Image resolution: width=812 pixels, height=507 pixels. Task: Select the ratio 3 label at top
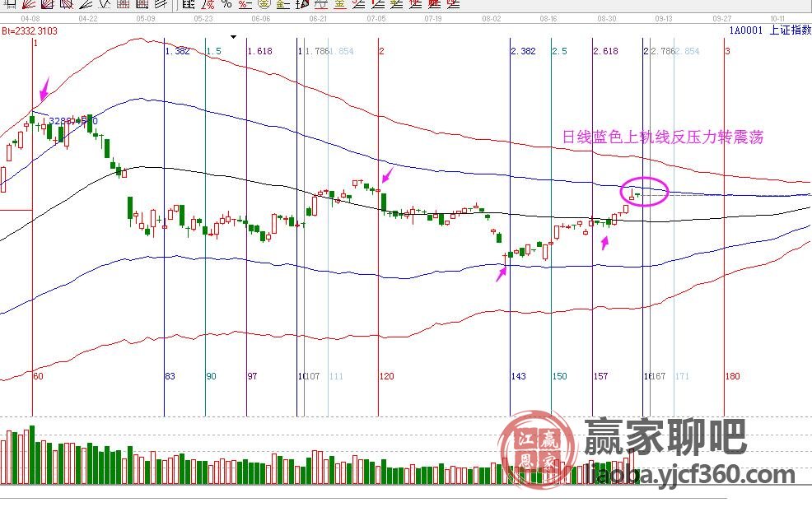728,51
